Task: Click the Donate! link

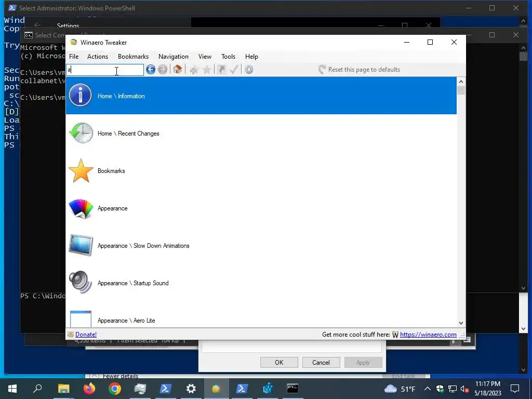Action: pos(86,335)
